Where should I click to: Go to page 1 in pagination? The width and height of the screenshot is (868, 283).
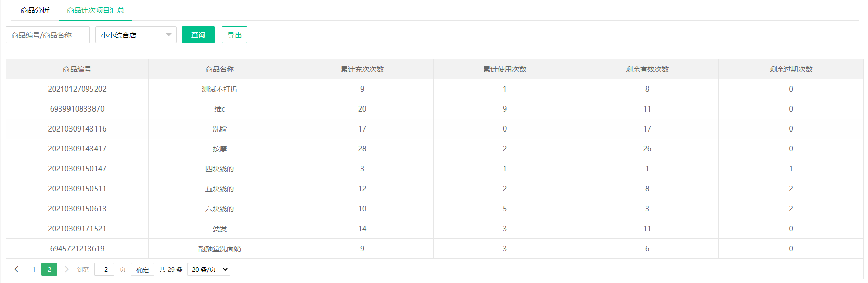click(34, 269)
